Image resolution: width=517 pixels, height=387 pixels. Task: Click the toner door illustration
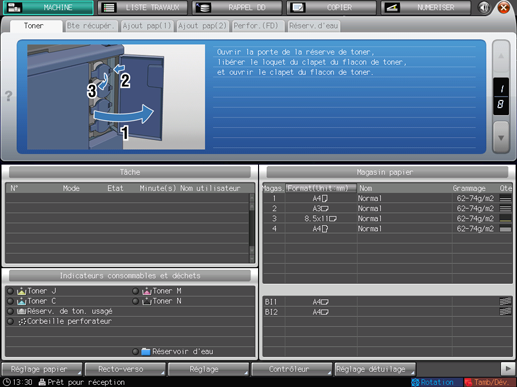[116, 97]
